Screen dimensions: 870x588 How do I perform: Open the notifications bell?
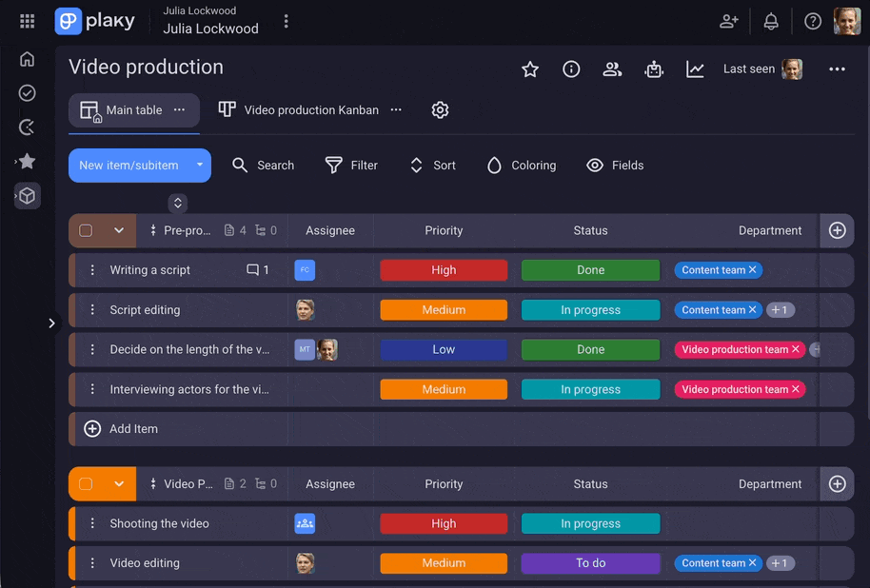tap(771, 21)
